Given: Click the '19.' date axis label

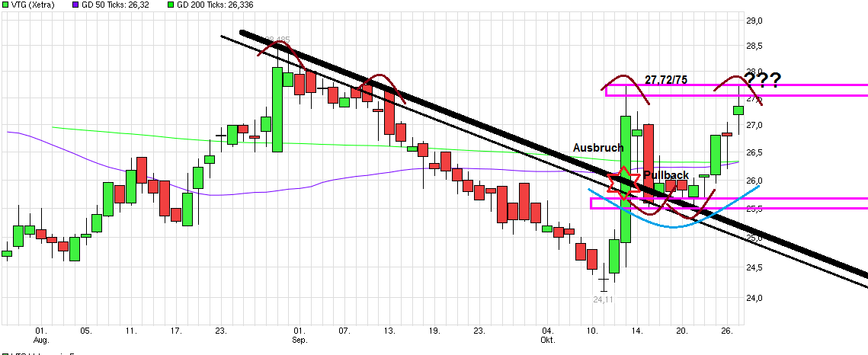Looking at the screenshot, I should tap(434, 331).
